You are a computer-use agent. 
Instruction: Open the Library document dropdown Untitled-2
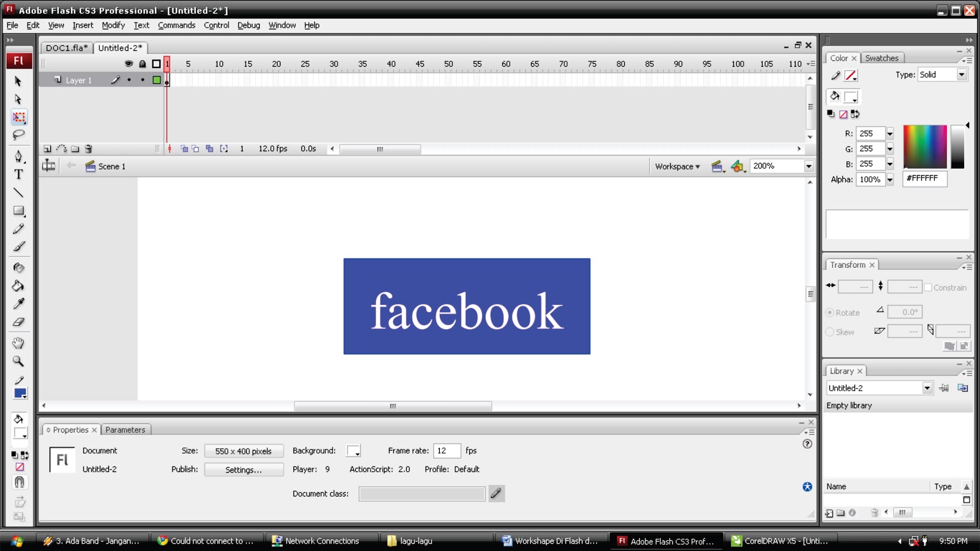(927, 388)
